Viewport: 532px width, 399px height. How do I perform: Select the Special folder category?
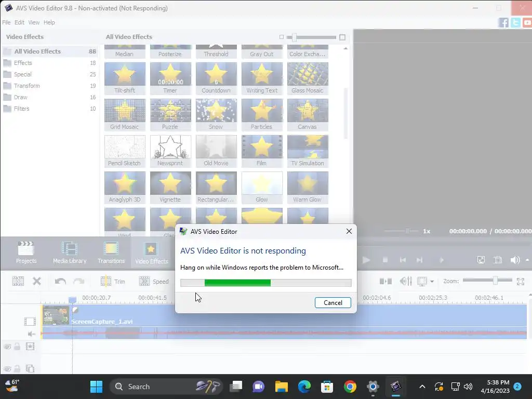50,74
